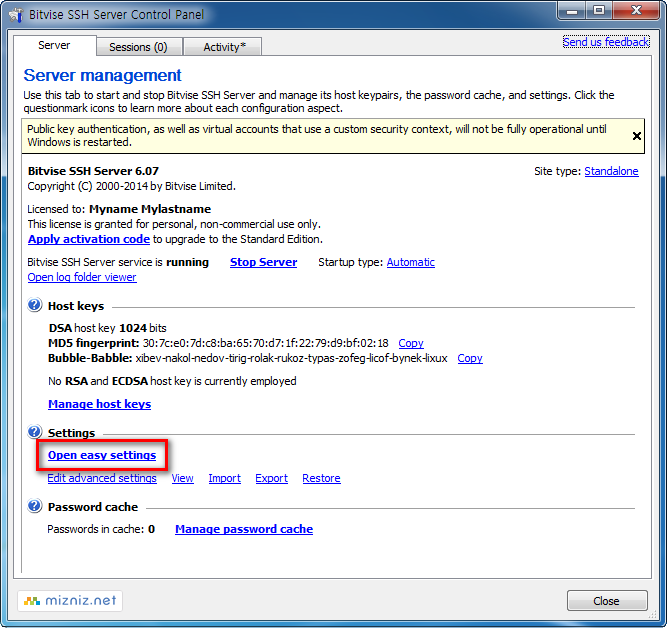Click Edit advanced settings link
Viewport: 667px width, 628px height.
102,478
